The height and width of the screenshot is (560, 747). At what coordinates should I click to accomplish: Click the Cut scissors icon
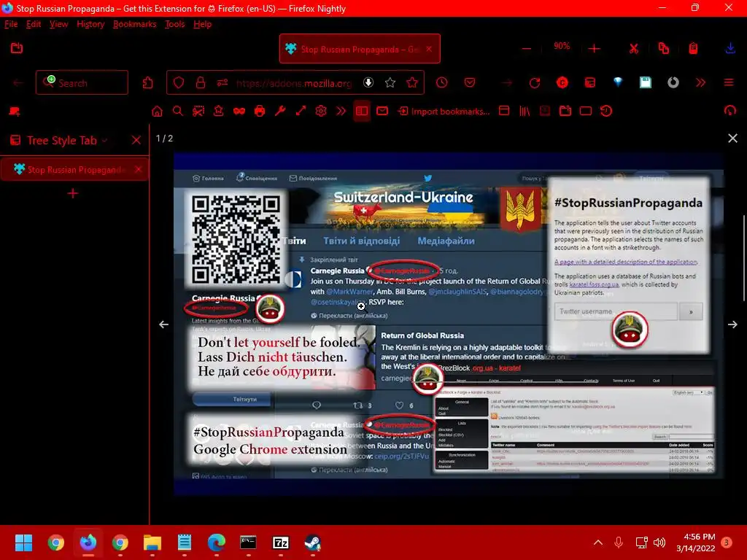pos(634,49)
